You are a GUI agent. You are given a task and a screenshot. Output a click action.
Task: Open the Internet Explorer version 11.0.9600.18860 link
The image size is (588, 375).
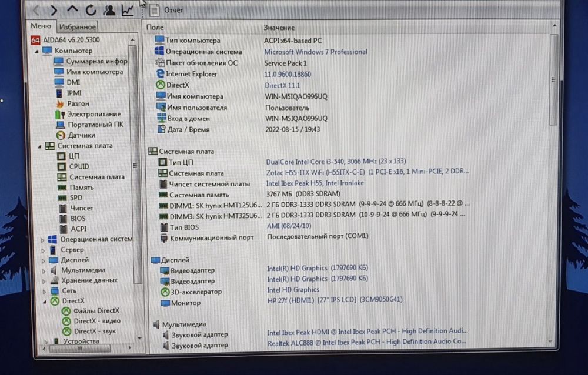coord(288,74)
